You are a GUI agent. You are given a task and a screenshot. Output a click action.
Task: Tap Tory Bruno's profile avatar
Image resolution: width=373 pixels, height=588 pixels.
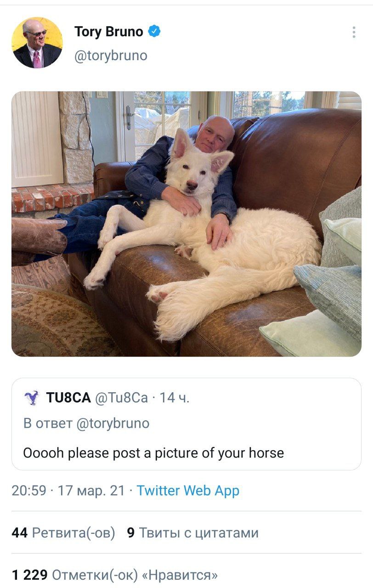click(37, 43)
